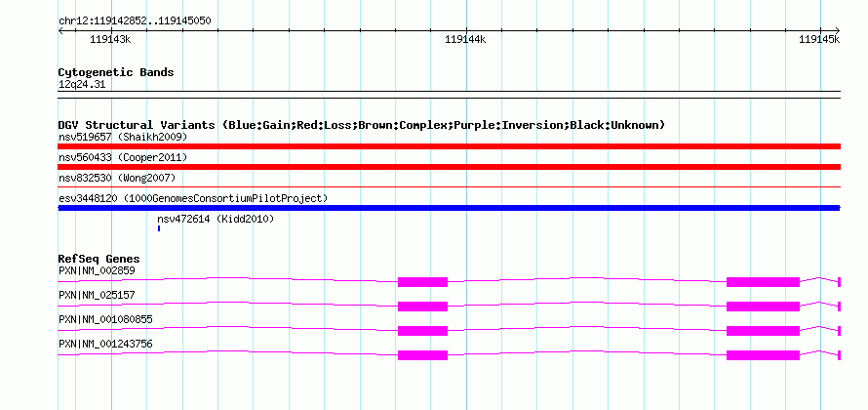
Task: Open transcript label PXN|NM_002859
Action: tap(97, 271)
